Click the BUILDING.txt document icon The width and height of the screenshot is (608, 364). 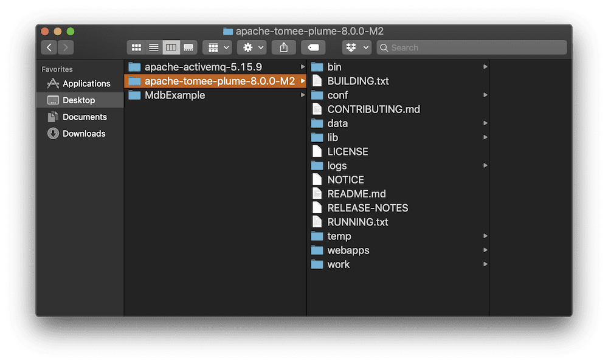(317, 81)
